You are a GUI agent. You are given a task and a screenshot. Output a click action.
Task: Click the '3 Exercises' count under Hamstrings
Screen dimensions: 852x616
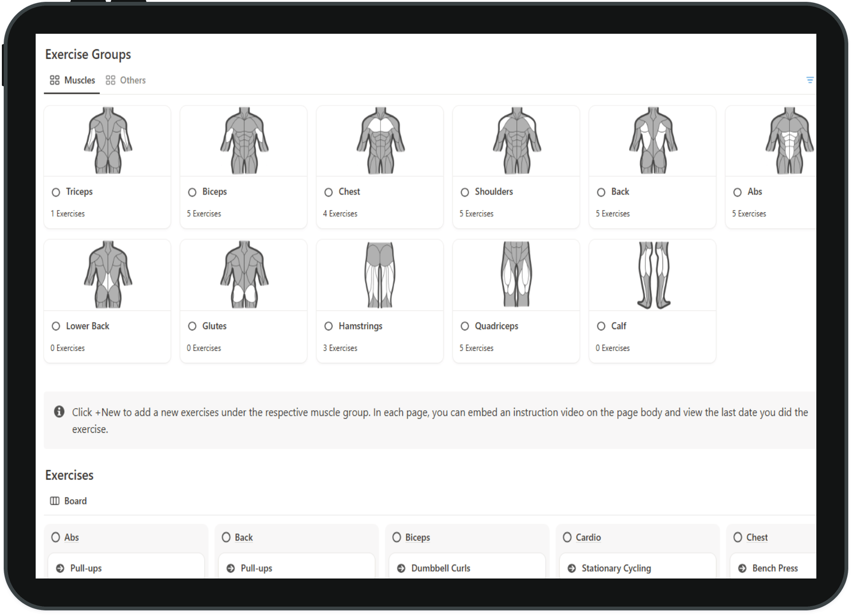point(340,348)
